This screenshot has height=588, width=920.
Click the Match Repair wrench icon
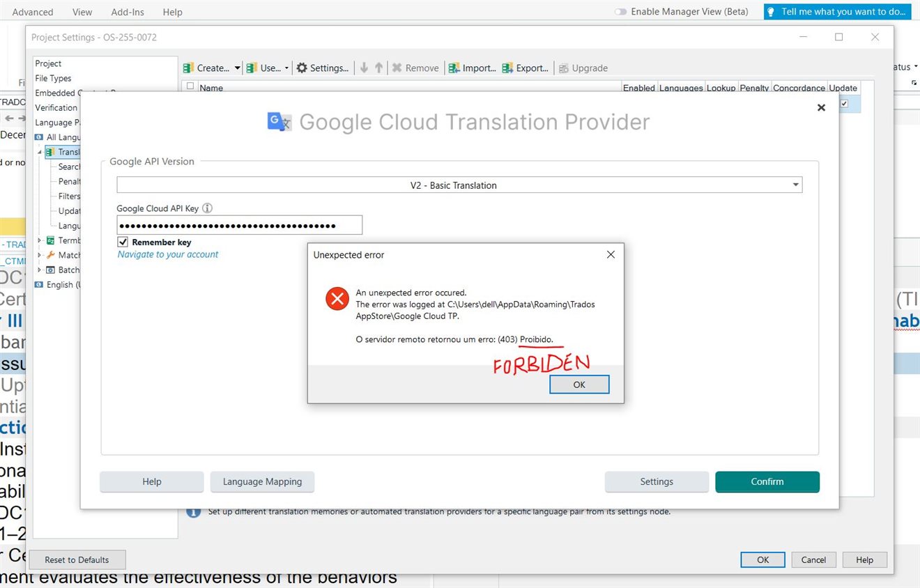[x=50, y=255]
